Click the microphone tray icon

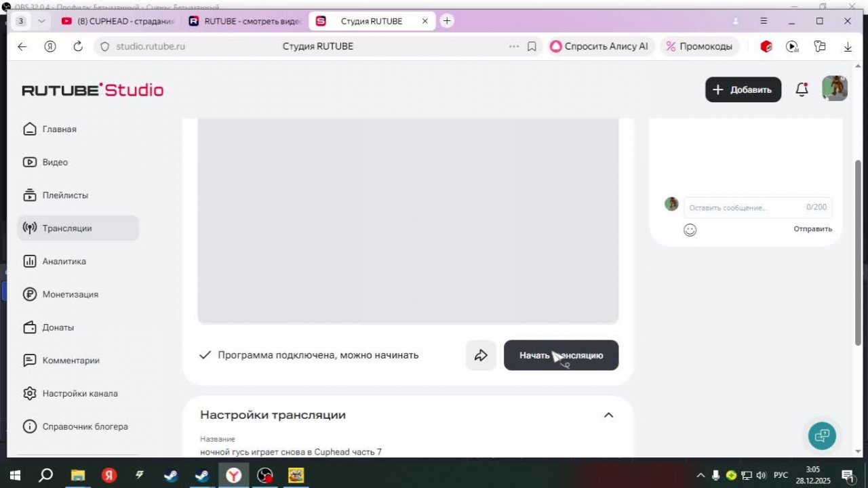(715, 475)
